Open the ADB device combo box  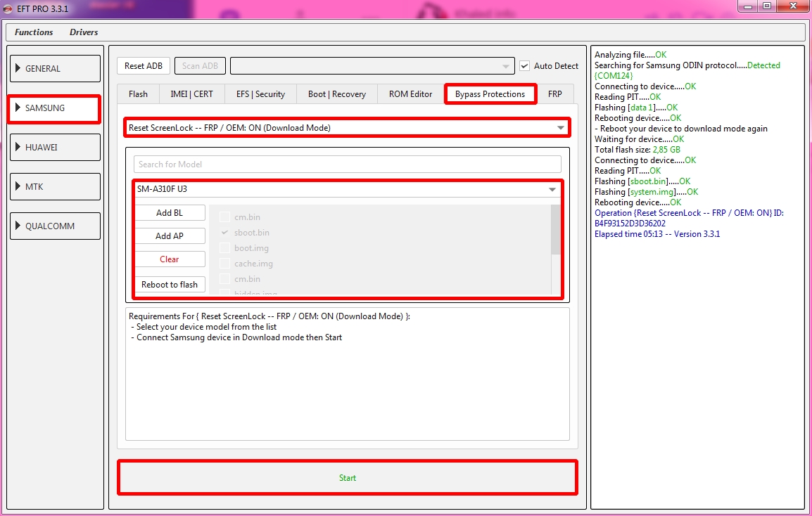[x=372, y=66]
